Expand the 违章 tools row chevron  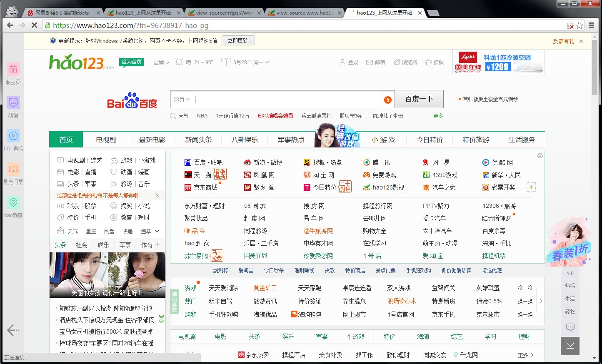(x=157, y=231)
